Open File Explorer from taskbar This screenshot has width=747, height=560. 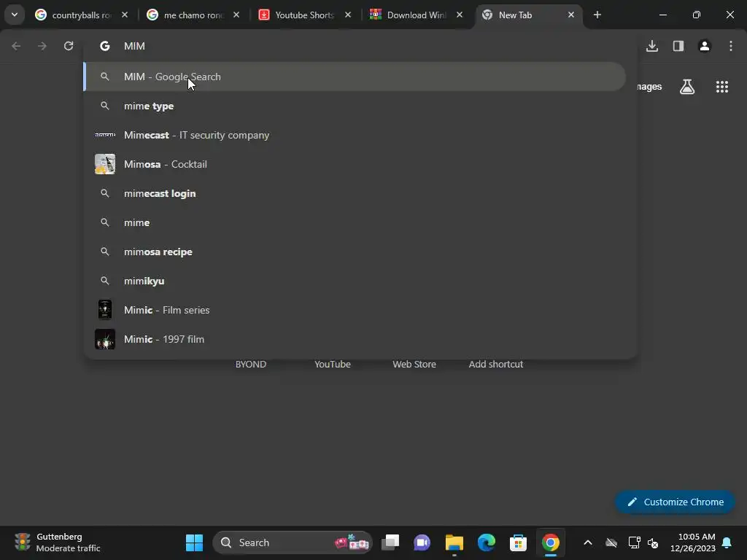tap(454, 542)
